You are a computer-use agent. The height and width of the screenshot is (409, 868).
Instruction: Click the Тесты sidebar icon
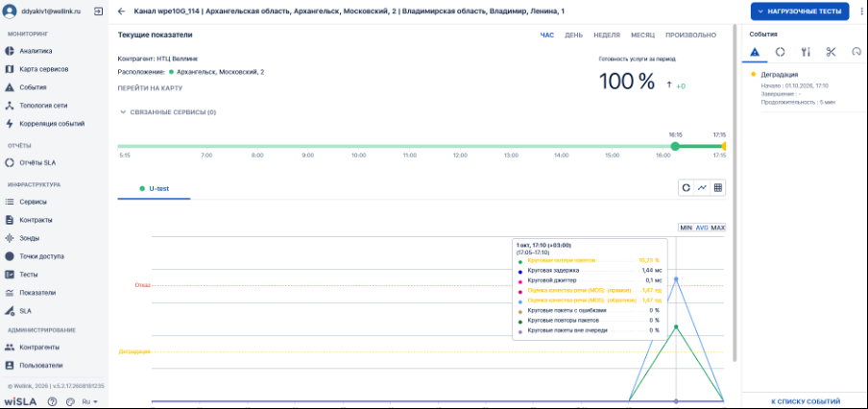coord(9,275)
